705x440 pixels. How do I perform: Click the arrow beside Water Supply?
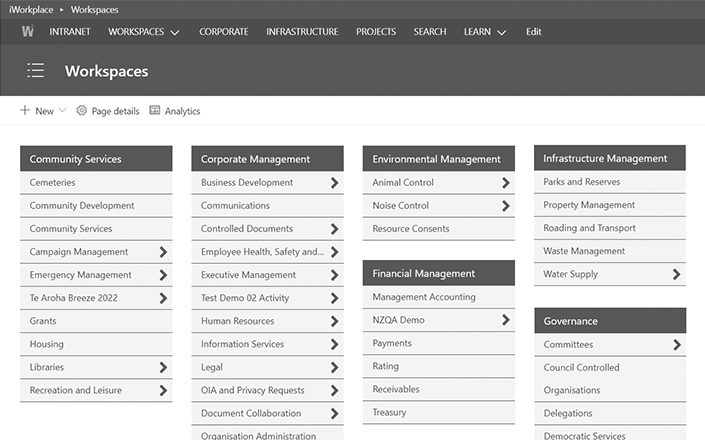pos(676,274)
